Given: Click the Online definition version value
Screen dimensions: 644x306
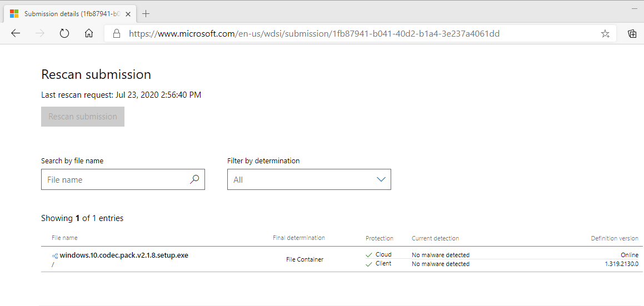Looking at the screenshot, I should pyautogui.click(x=630, y=255).
